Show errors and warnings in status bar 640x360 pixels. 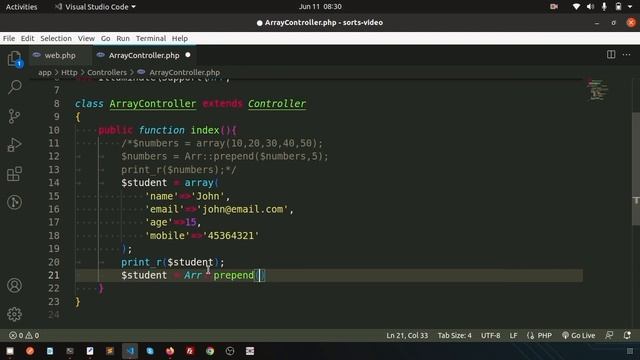point(24,336)
